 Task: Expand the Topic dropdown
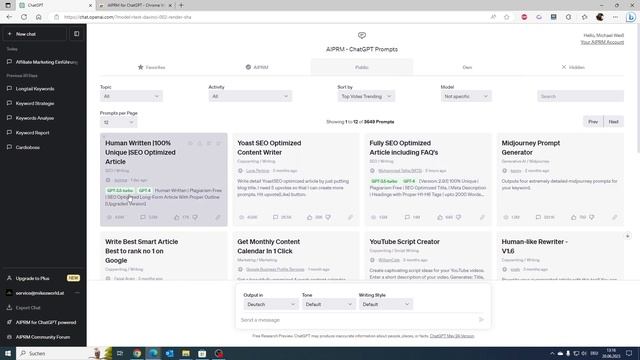[131, 96]
